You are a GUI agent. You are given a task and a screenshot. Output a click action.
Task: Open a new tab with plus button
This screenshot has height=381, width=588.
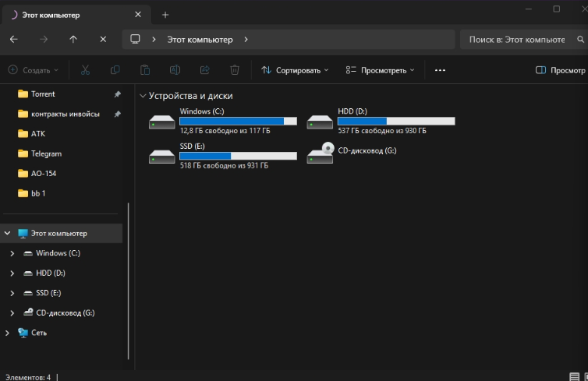(165, 15)
